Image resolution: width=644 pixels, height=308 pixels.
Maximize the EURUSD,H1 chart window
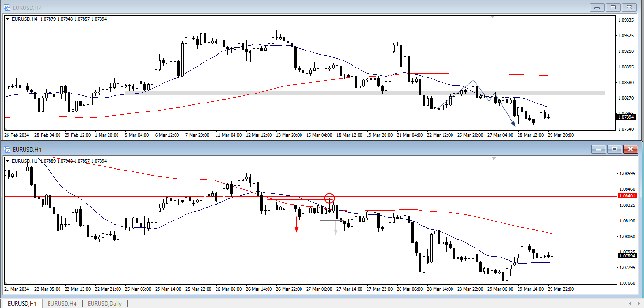614,149
